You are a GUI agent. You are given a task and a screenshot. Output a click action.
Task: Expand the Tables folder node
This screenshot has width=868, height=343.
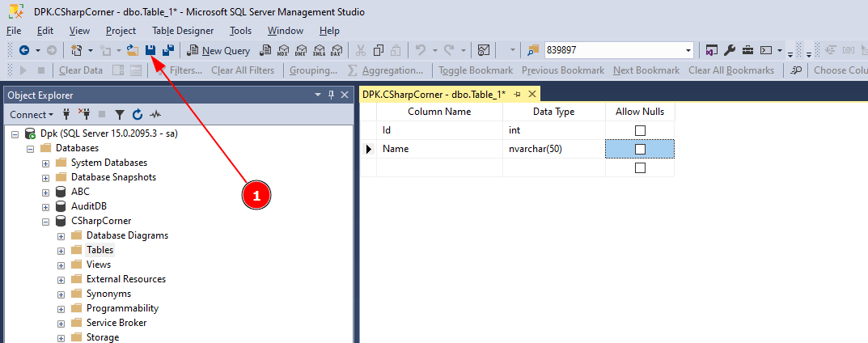pos(61,250)
